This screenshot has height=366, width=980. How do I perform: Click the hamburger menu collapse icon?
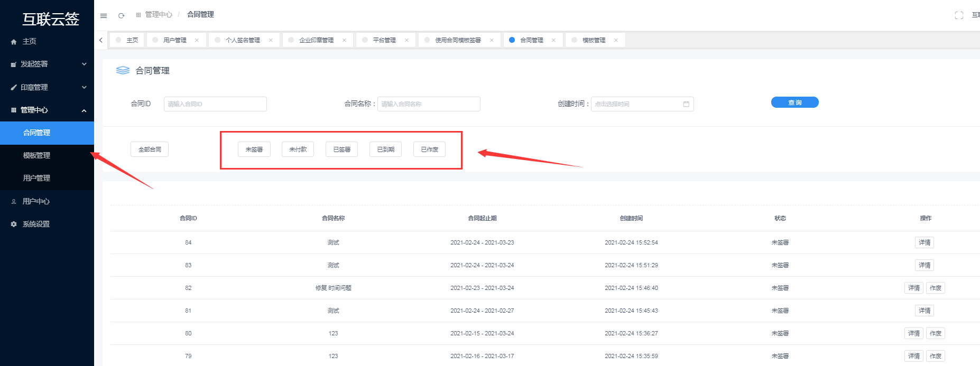pyautogui.click(x=104, y=15)
